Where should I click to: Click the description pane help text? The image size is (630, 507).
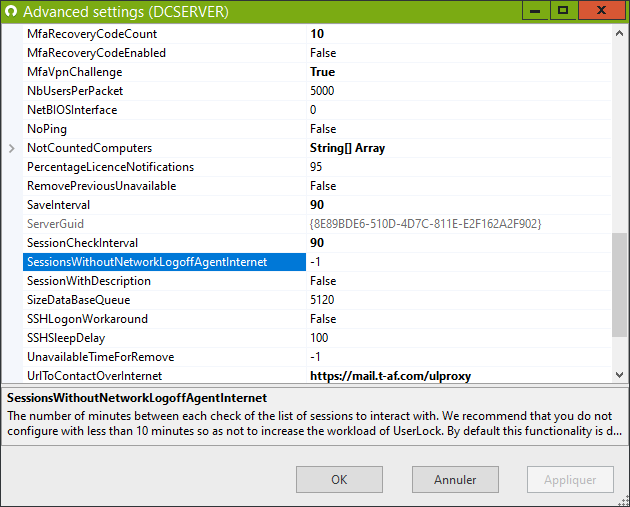click(x=314, y=423)
